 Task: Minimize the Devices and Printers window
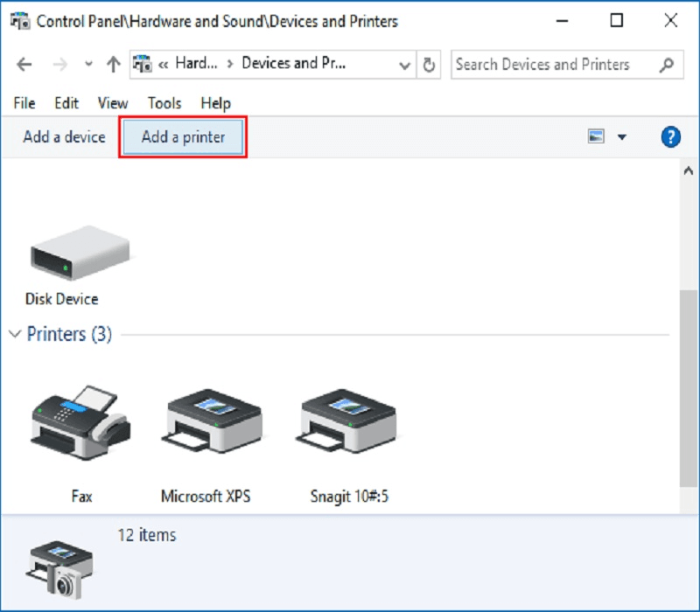(562, 20)
